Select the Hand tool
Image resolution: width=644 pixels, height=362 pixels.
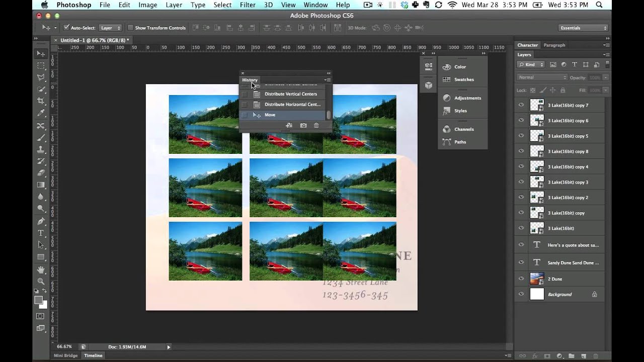pos(41,269)
